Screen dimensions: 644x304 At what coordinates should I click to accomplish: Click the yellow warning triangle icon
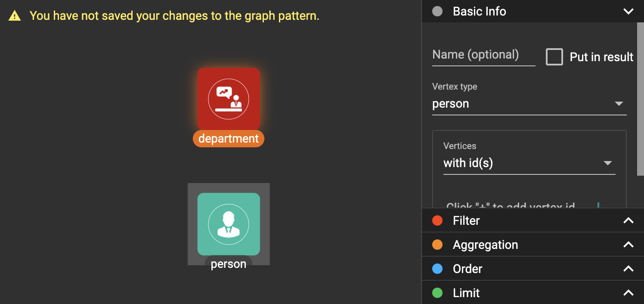coord(15,16)
